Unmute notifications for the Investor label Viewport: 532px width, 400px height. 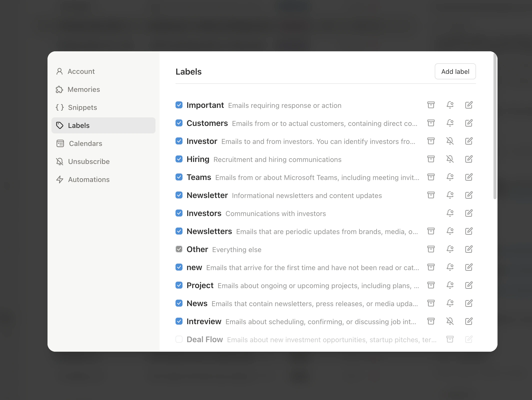click(x=450, y=141)
